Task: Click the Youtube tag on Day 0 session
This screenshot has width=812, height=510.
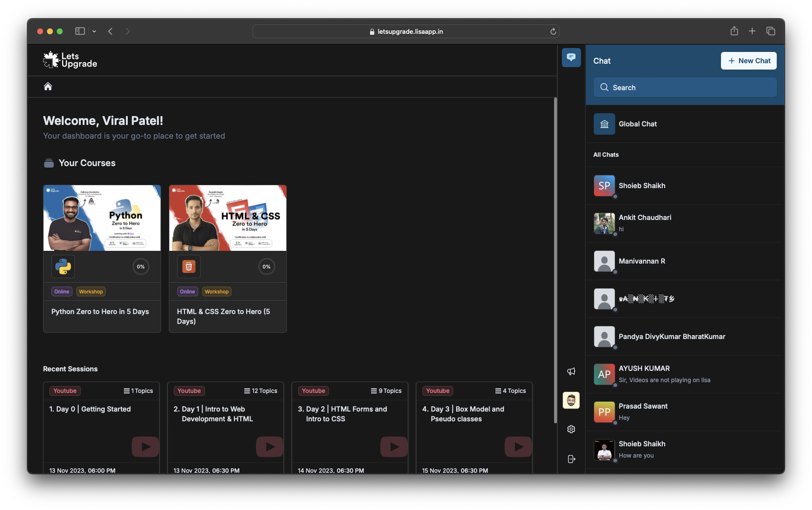Action: 65,391
